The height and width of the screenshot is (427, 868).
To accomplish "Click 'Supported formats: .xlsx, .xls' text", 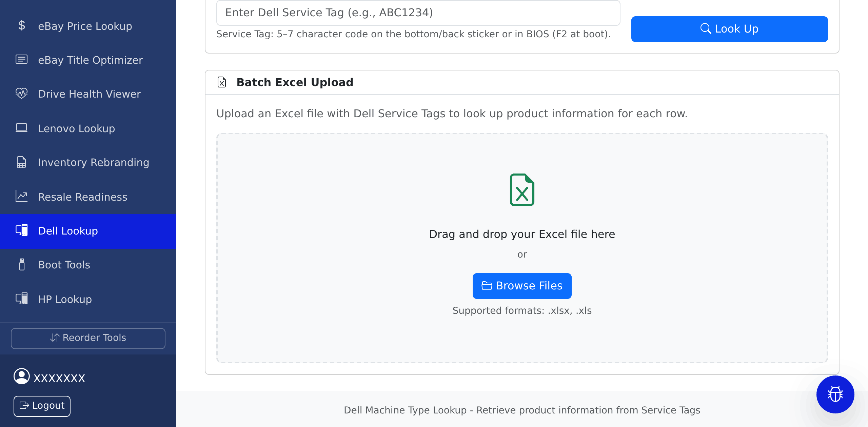I will [x=522, y=311].
